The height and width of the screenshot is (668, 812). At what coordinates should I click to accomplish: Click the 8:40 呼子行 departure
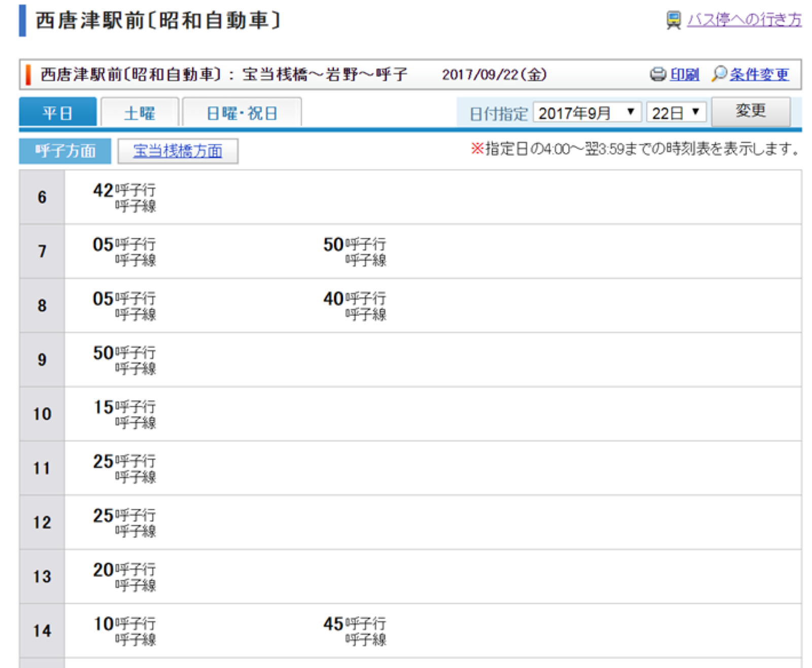pyautogui.click(x=355, y=306)
